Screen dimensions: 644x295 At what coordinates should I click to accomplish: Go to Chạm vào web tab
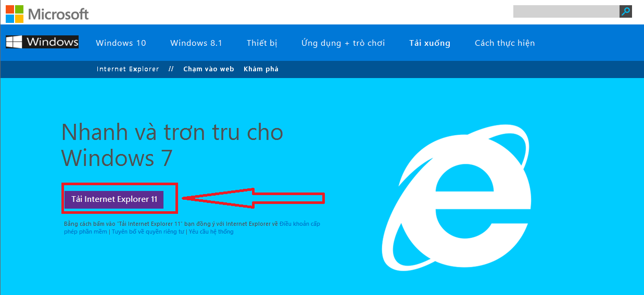209,69
